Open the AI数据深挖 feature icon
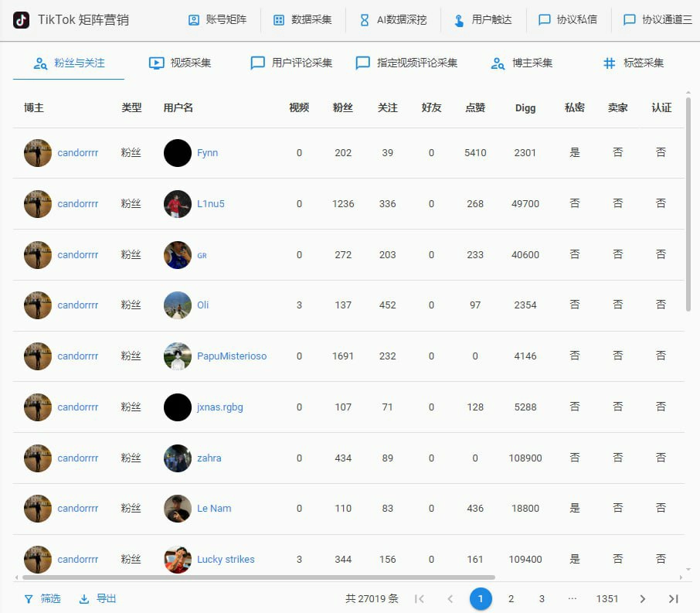Screen dimensions: 700x613 (x=364, y=21)
